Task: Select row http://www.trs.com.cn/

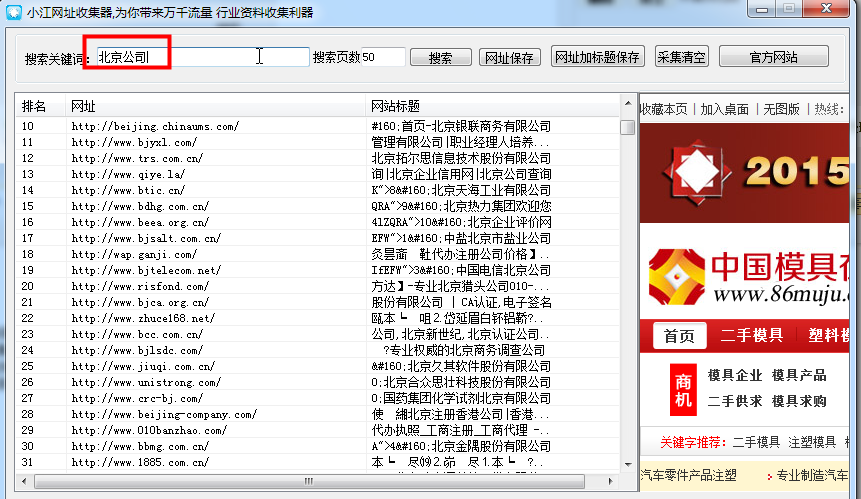Action: [318, 158]
